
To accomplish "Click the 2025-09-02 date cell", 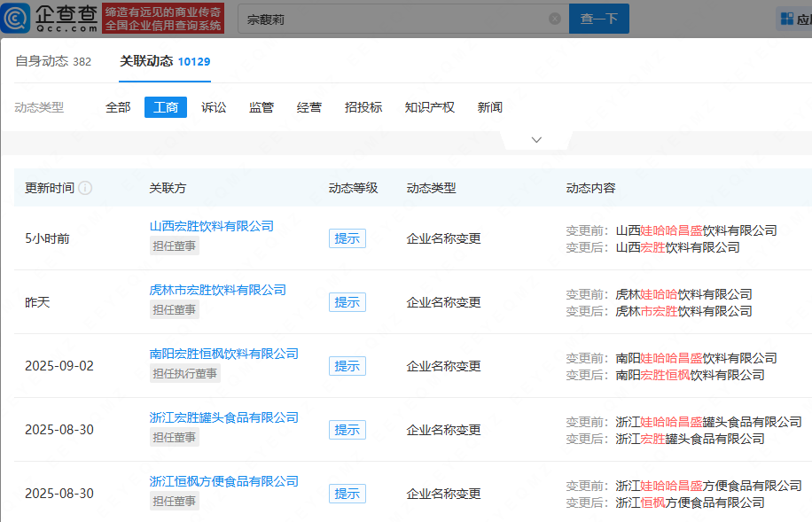I will 59,366.
